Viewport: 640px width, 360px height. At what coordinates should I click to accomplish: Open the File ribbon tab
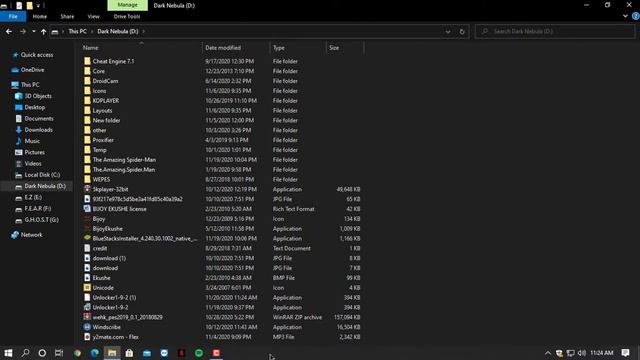(x=13, y=16)
